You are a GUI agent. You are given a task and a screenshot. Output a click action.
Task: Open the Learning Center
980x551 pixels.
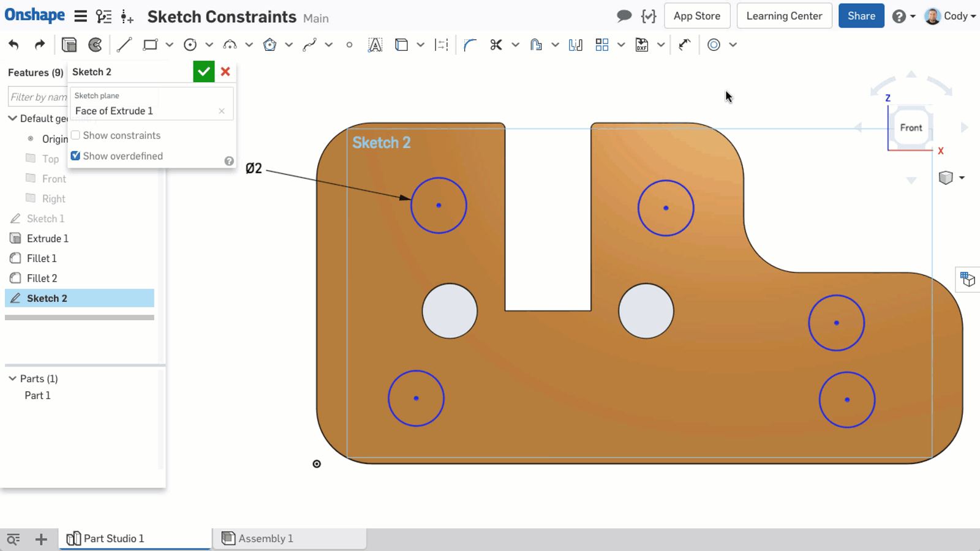pos(784,15)
